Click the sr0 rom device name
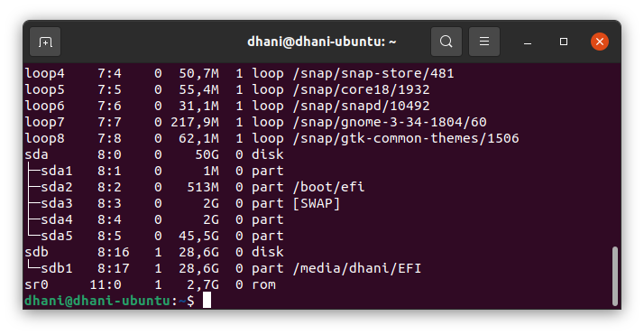Viewport: 644px width, 335px height. pos(37,284)
